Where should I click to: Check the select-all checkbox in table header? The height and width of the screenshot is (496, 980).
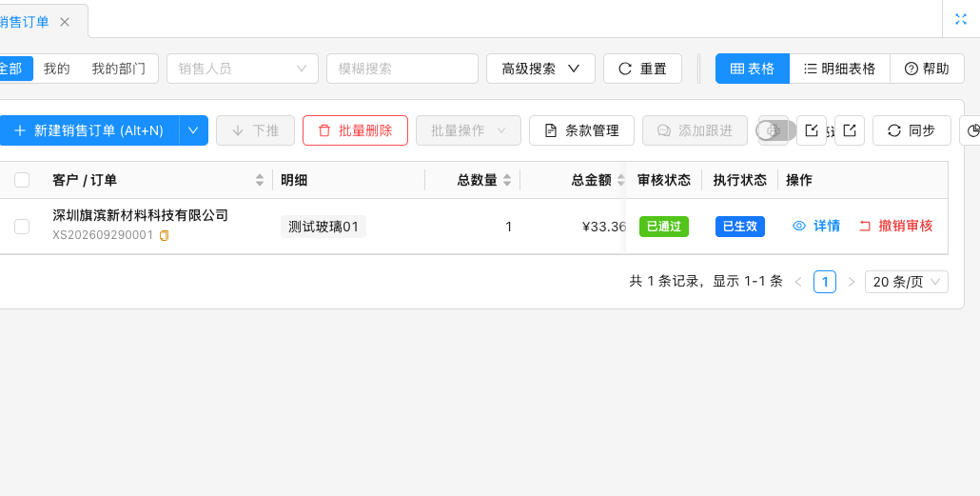pyautogui.click(x=22, y=180)
